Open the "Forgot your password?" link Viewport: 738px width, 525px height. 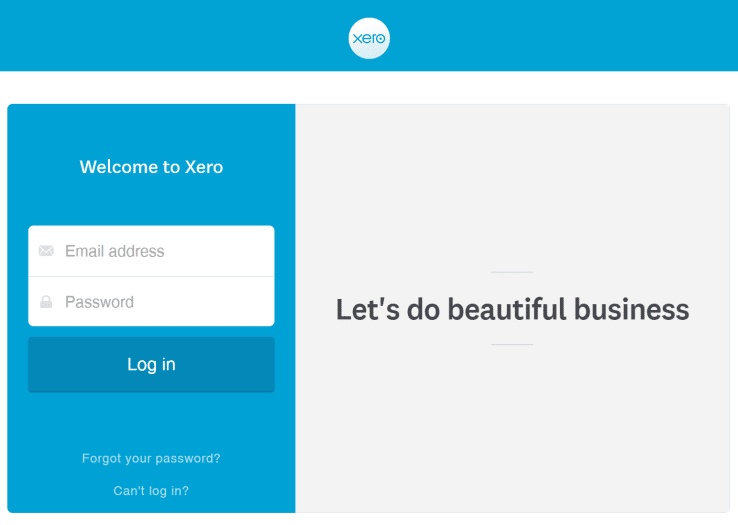(x=151, y=458)
